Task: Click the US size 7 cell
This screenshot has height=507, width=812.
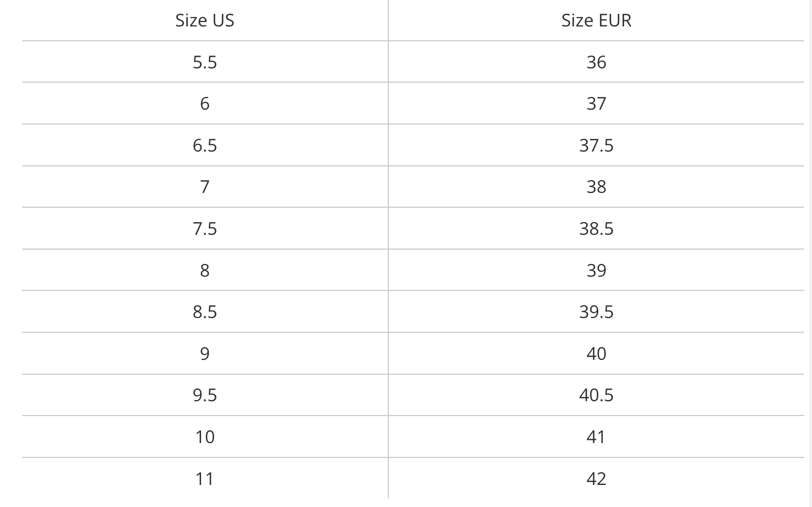Action: (204, 187)
